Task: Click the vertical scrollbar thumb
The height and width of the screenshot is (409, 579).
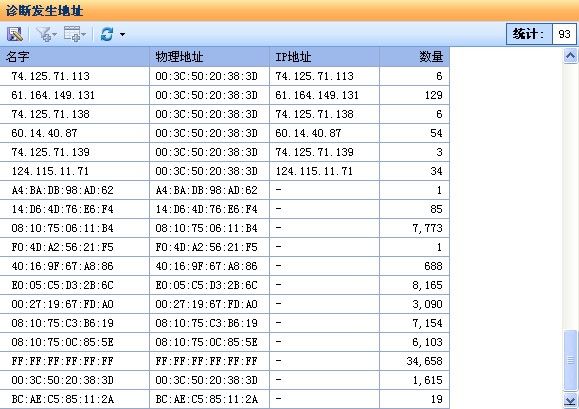Action: (571, 360)
